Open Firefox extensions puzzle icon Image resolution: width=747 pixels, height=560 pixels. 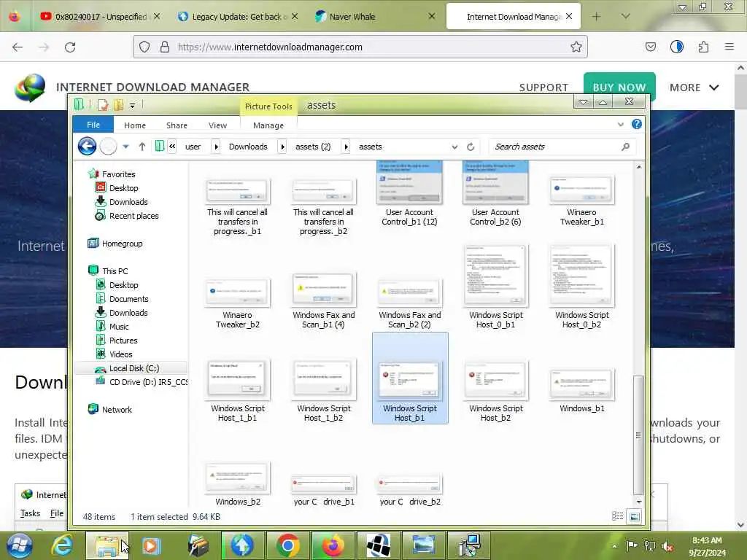coord(703,47)
